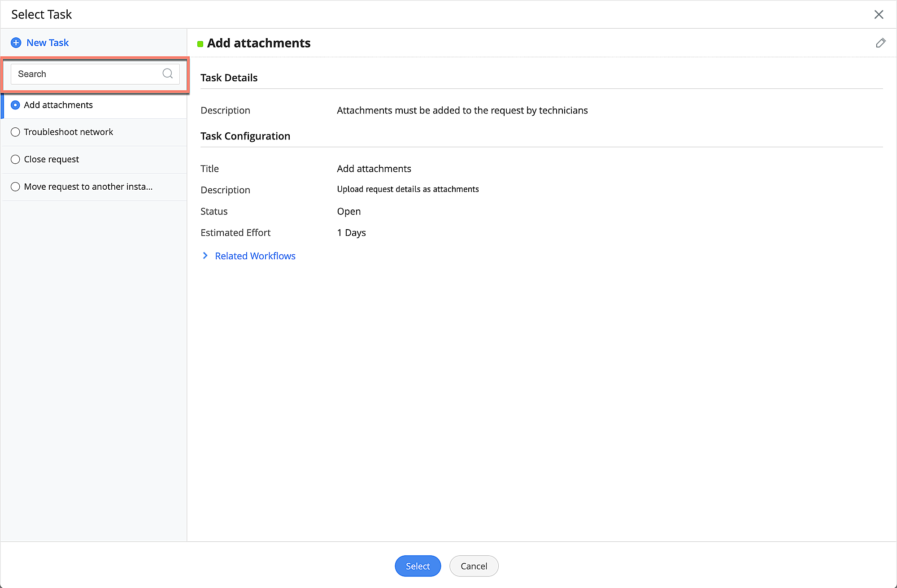The image size is (897, 588).
Task: Select the Close request radio button
Action: pos(15,159)
